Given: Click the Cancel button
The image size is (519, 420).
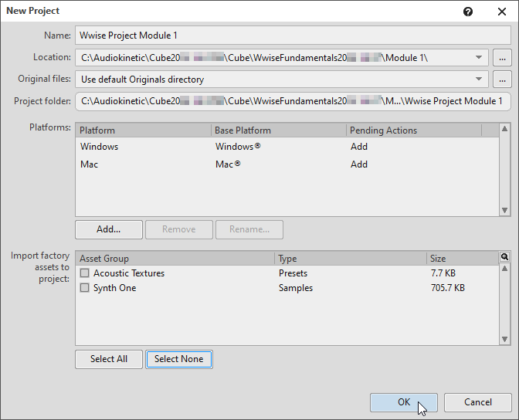Looking at the screenshot, I should (x=477, y=402).
